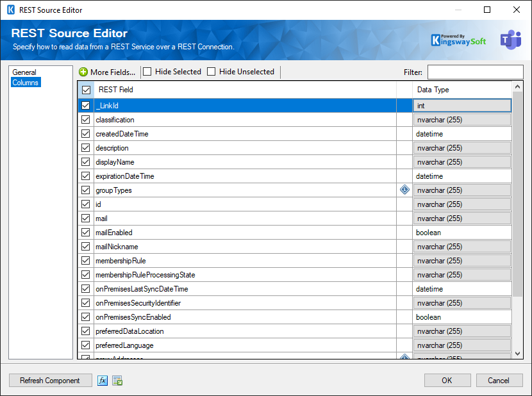Open the datetime dropdown for createdDateTime
Screen dimensions: 532x396
[461, 133]
